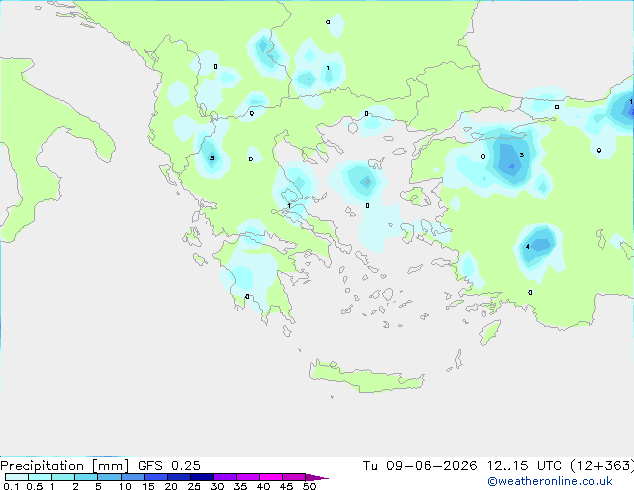The height and width of the screenshot is (490, 634).
Task: Click the 0.1–0.5 mm legend swatch
Action: click(x=17, y=477)
